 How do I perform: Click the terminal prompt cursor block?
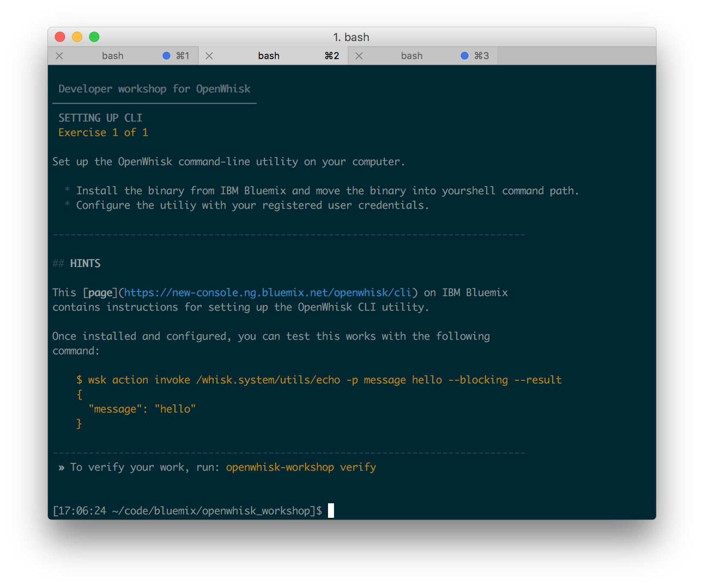pyautogui.click(x=331, y=511)
